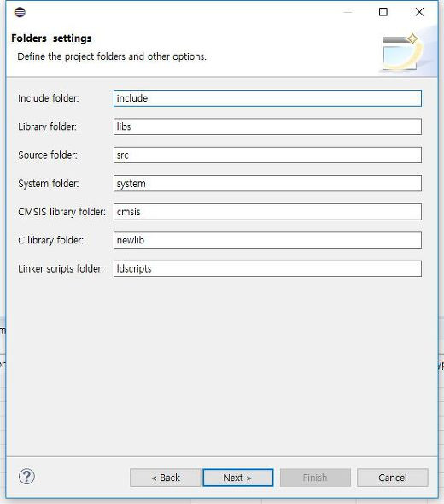Return to the previous page with Back
Image resolution: width=444 pixels, height=504 pixels.
click(166, 478)
